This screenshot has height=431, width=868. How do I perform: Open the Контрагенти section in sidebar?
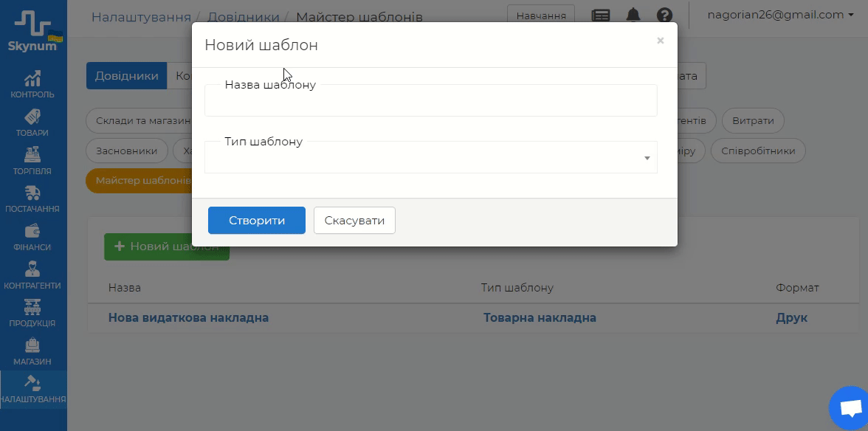pos(32,275)
